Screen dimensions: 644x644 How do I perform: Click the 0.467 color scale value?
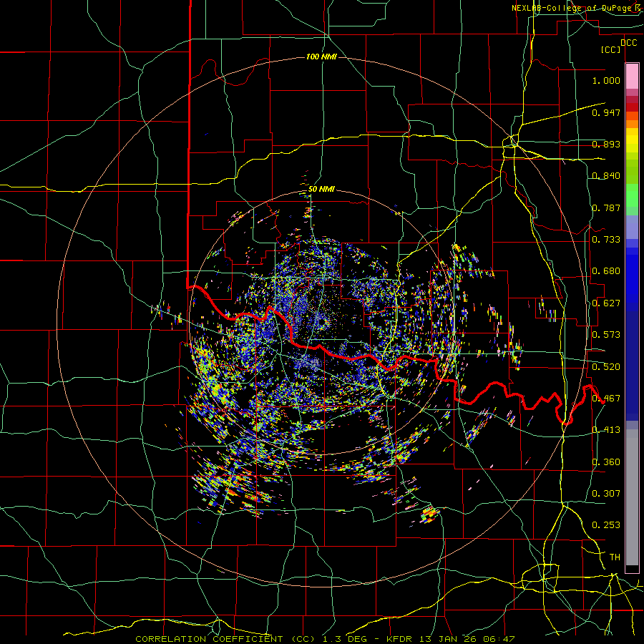606,399
